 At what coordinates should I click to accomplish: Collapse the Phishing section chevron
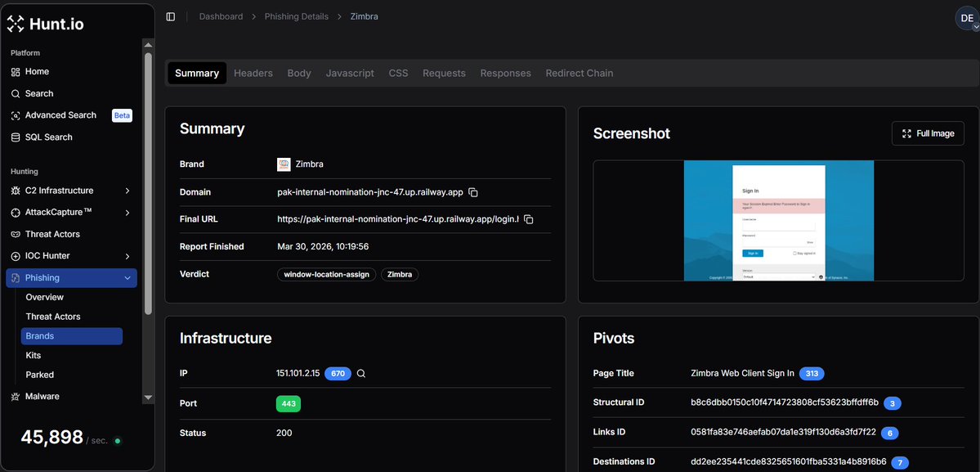(x=128, y=278)
